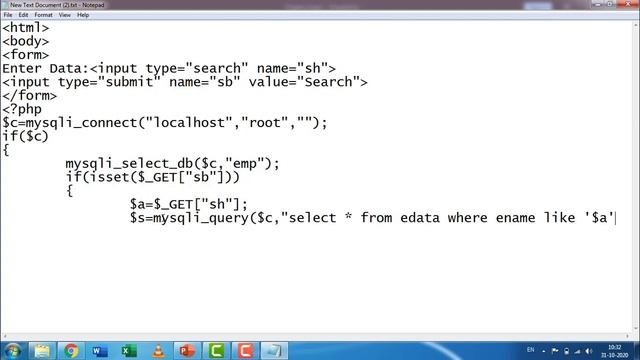The image size is (640, 360).
Task: Open the Format menu
Action: point(43,15)
